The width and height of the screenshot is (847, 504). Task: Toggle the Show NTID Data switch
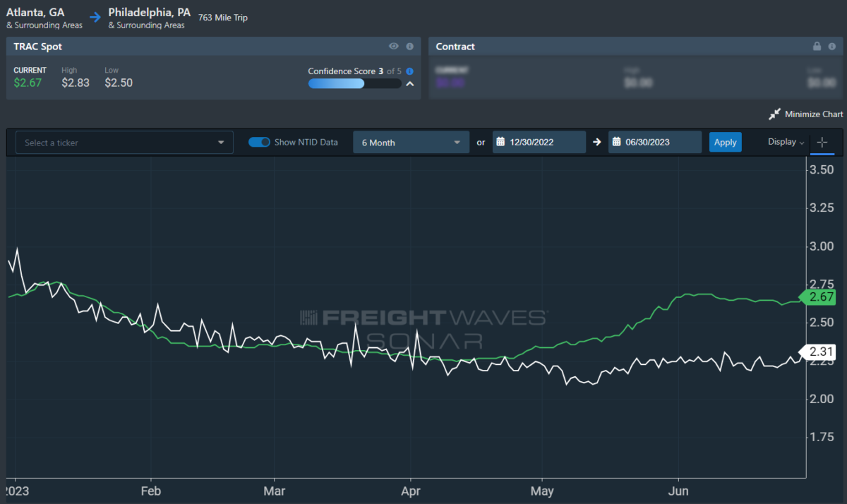259,143
